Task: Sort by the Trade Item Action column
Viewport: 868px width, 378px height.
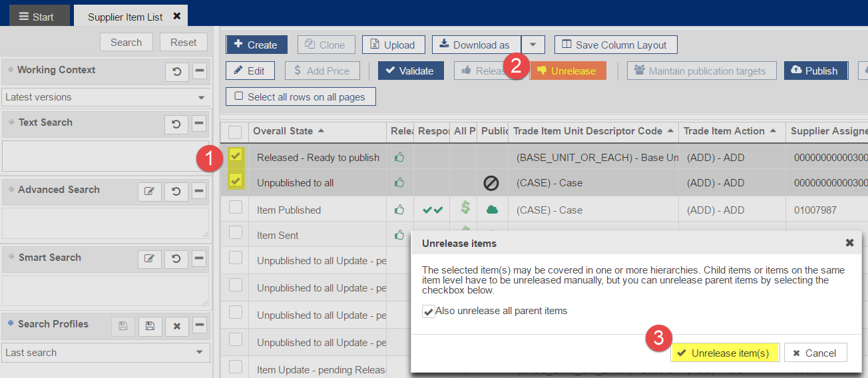Action: coord(730,131)
